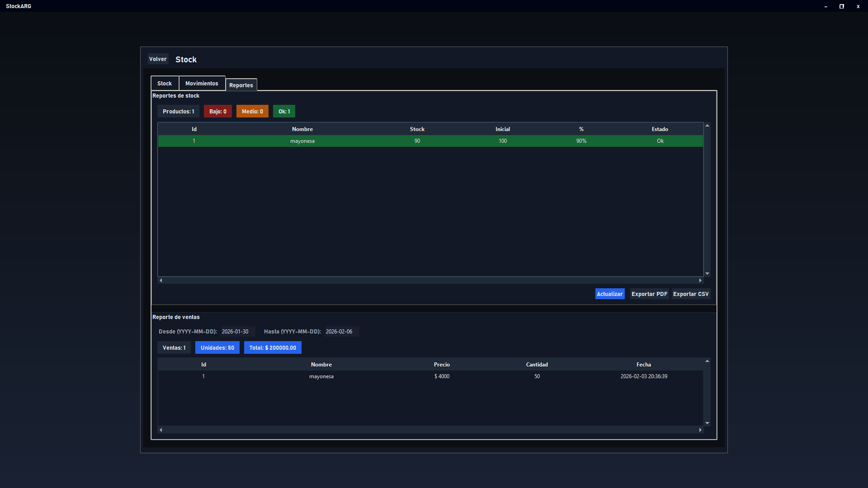Click sales table scroll-right arrow
The image size is (868, 488).
pyautogui.click(x=700, y=430)
